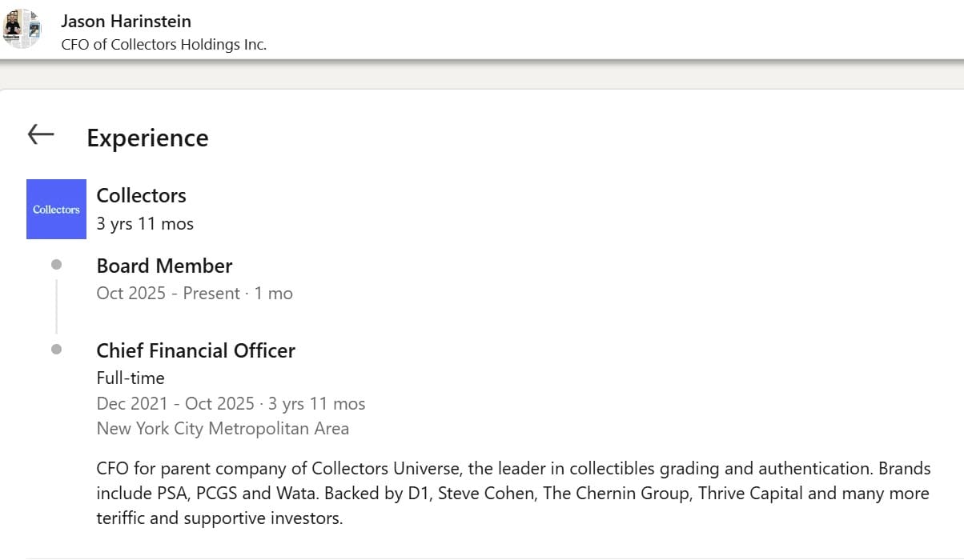Click the 3 yrs 11 mos company duration
The width and height of the screenshot is (964, 560).
point(145,223)
